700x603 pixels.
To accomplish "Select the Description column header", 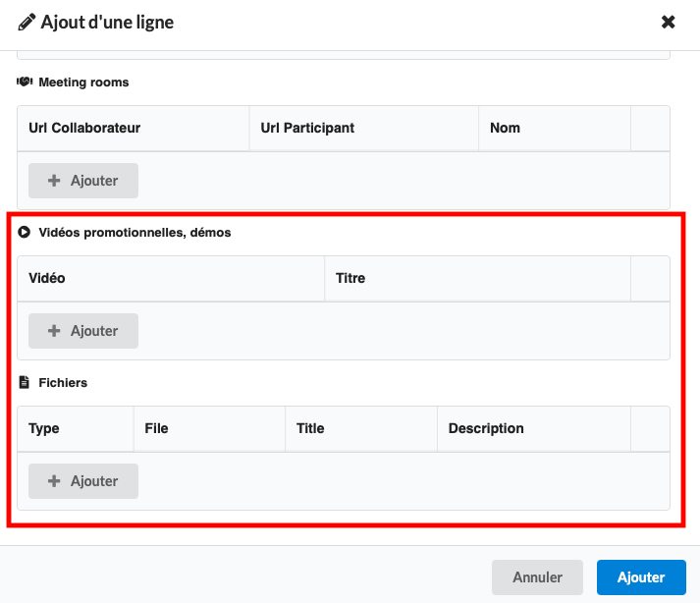I will (486, 428).
